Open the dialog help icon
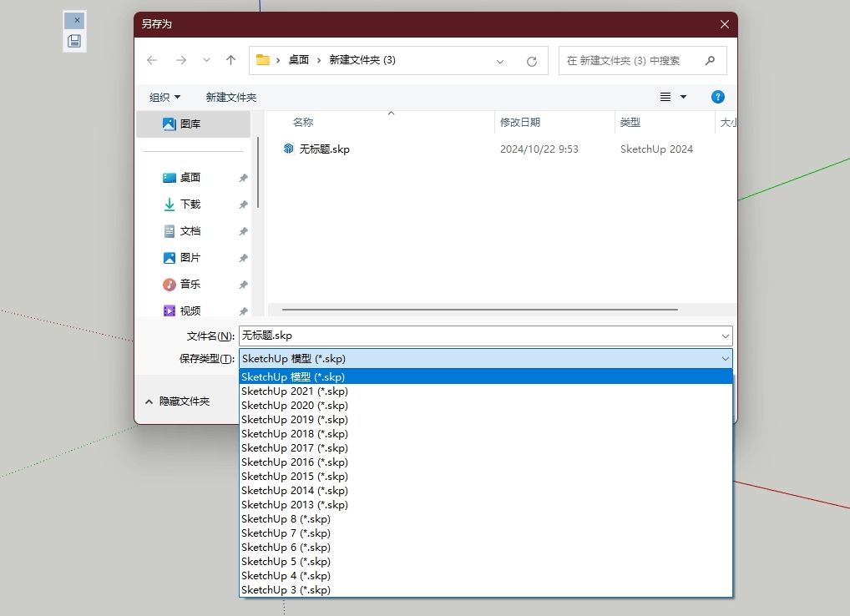Viewport: 850px width, 616px height. pos(717,97)
